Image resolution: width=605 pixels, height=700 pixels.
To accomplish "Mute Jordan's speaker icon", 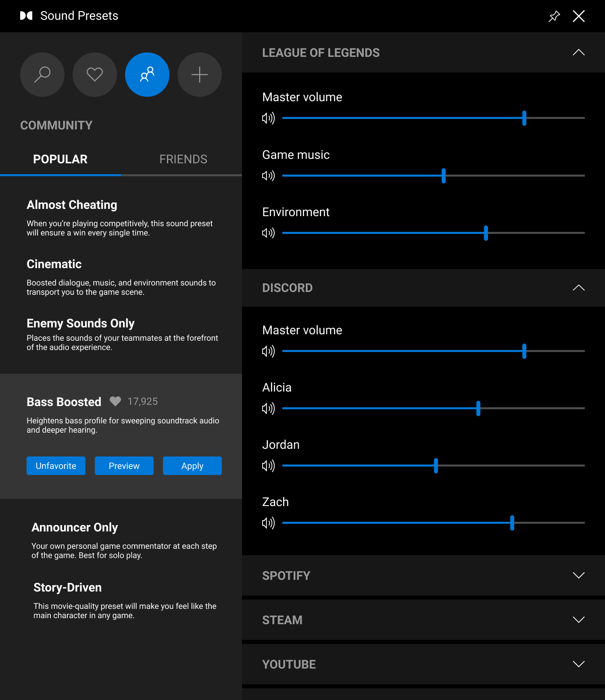I will [x=268, y=466].
